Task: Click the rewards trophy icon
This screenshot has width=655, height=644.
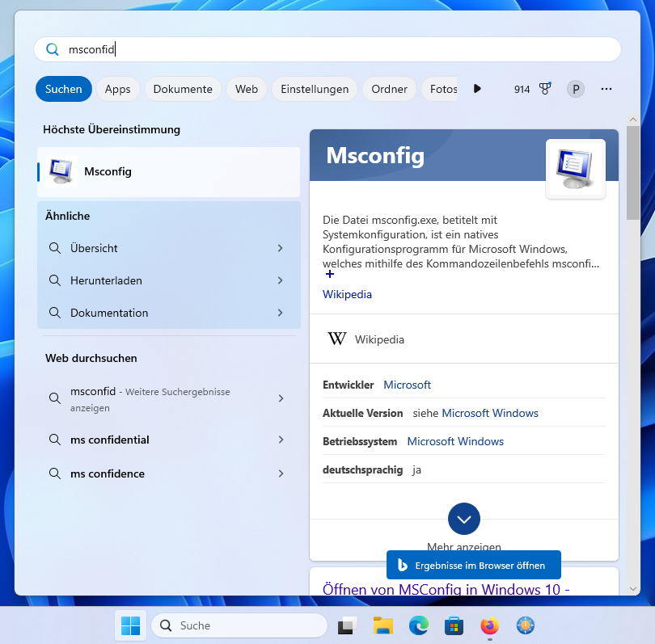Action: [545, 89]
